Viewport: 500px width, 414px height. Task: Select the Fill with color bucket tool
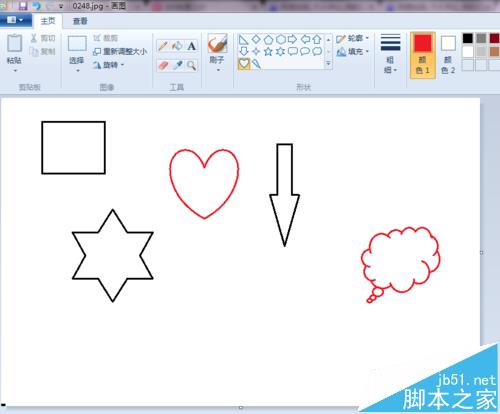[x=177, y=46]
